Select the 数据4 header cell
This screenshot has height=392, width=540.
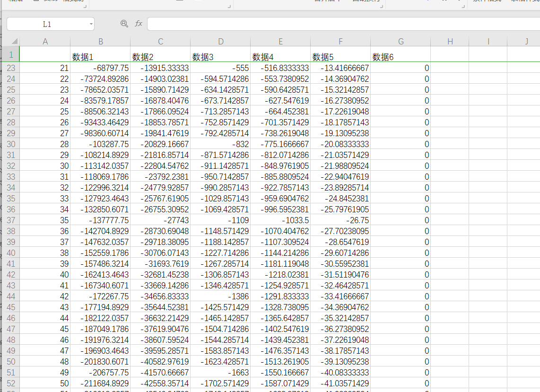coord(280,57)
